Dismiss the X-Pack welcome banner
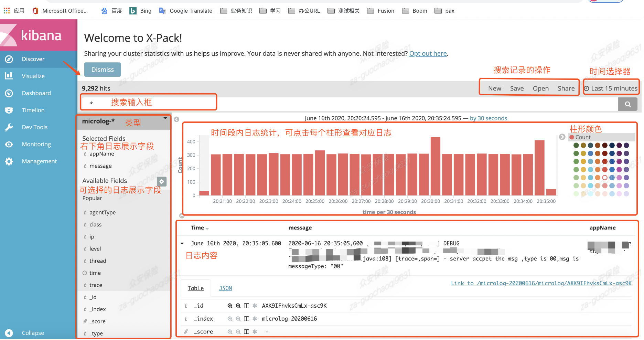The width and height of the screenshot is (644, 340). point(103,70)
